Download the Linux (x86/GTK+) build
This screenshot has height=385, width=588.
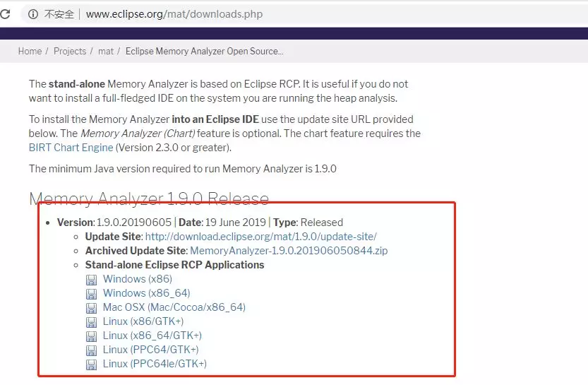(143, 321)
